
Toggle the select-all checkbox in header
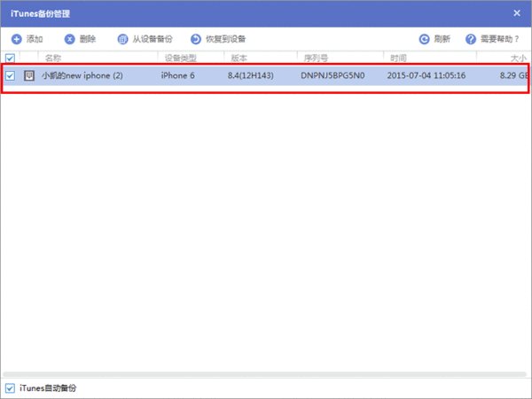click(x=10, y=59)
